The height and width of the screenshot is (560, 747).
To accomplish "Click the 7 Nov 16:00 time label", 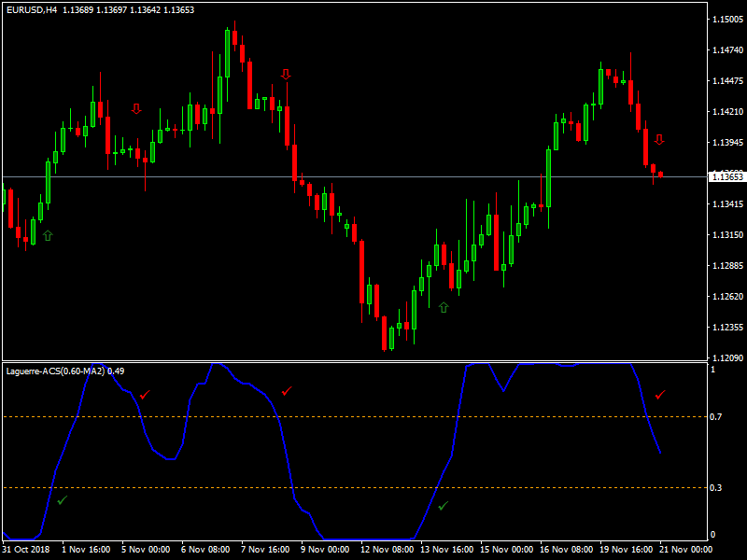I will (265, 550).
